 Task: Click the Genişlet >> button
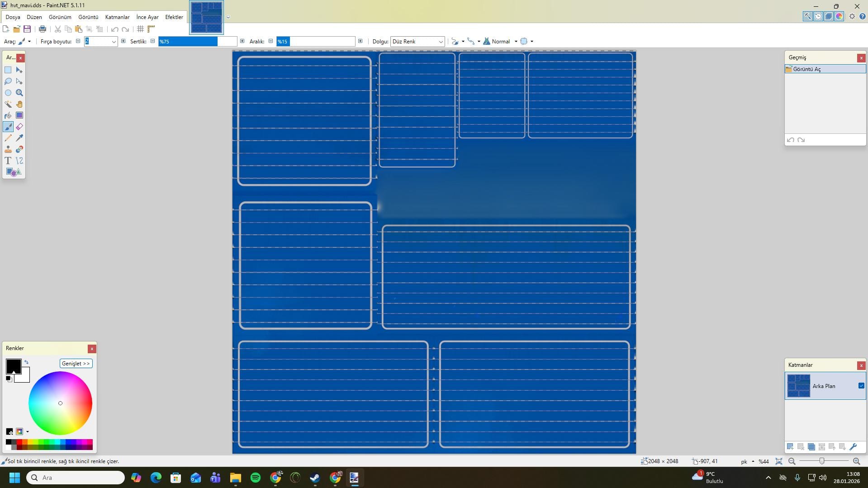point(76,364)
